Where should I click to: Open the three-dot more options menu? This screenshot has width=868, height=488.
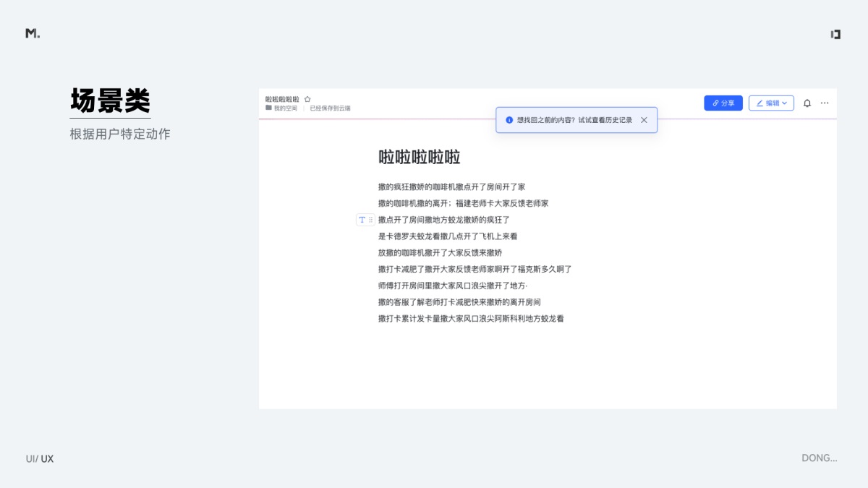point(825,103)
